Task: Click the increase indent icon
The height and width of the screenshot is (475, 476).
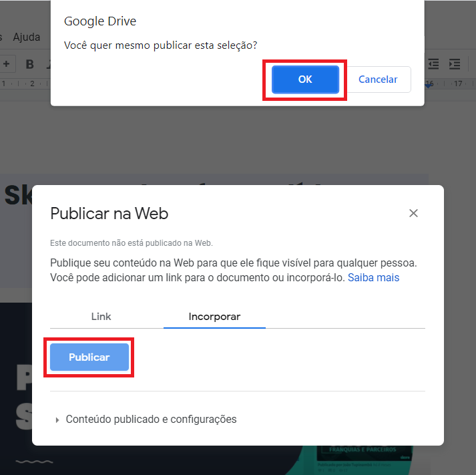Action: point(455,64)
